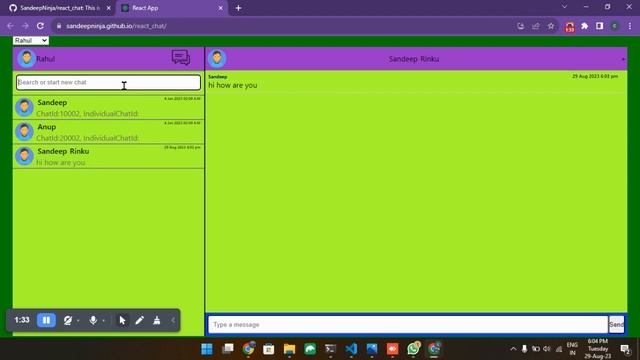640x360 pixels.
Task: Switch to the React App tab
Action: [171, 8]
